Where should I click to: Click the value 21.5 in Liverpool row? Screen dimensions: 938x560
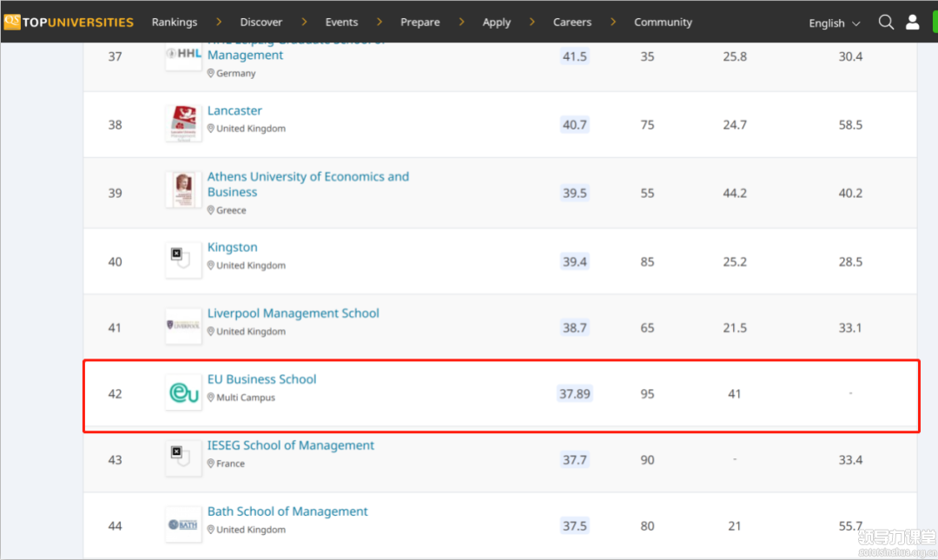pos(735,327)
